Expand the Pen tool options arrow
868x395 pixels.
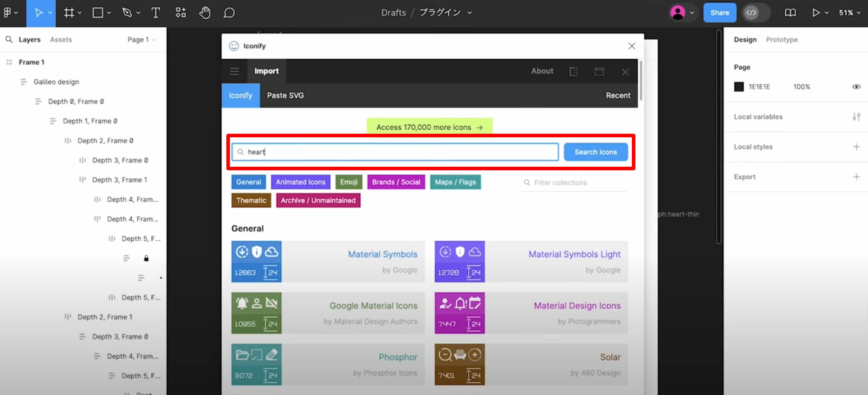(x=138, y=12)
